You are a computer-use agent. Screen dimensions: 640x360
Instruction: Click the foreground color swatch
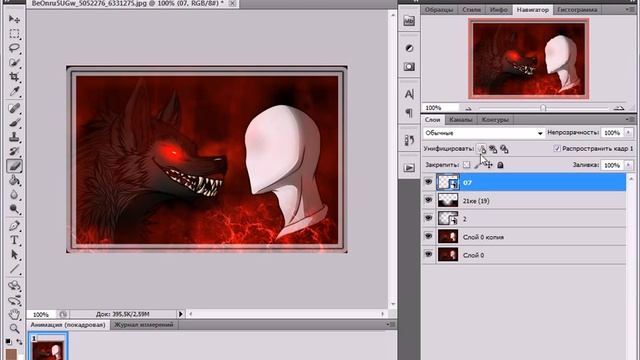tap(11, 354)
